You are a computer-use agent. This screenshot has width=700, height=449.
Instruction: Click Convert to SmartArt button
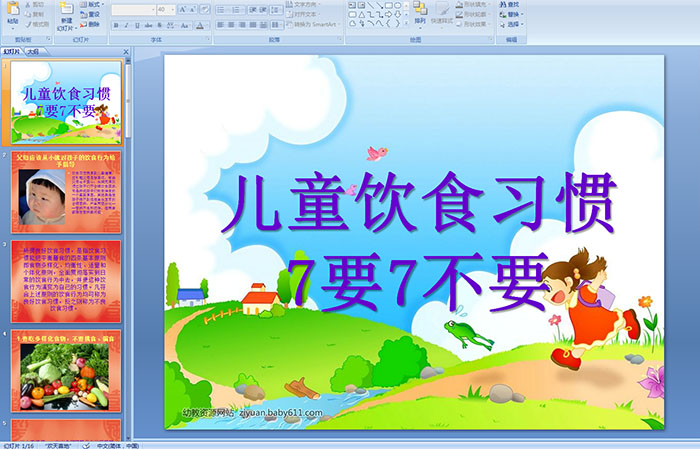pos(312,24)
